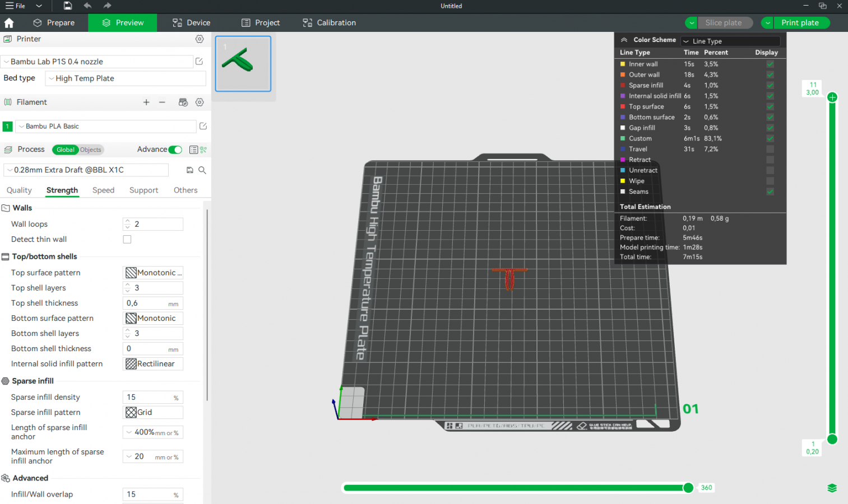This screenshot has width=848, height=504.
Task: Click the save file icon in title bar
Action: pos(67,6)
